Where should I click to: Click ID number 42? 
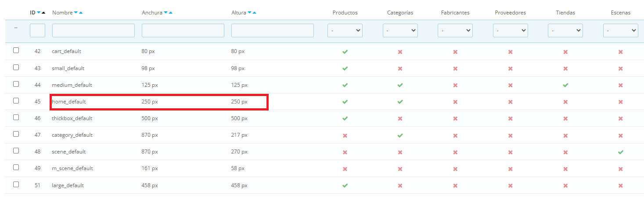37,51
